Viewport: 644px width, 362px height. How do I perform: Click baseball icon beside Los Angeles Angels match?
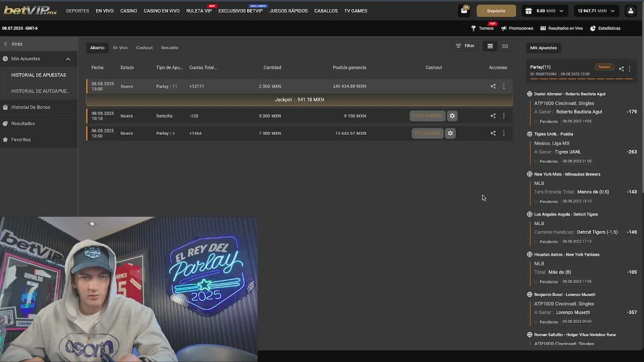pos(529,215)
